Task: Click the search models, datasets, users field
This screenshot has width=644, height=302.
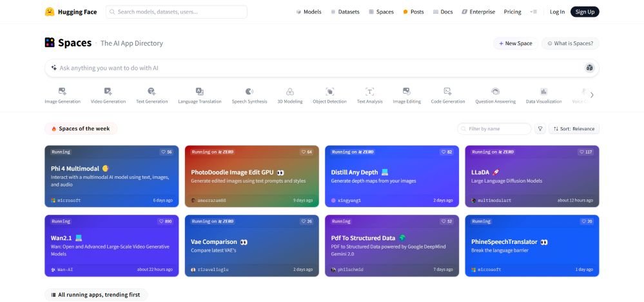Action: [177, 12]
